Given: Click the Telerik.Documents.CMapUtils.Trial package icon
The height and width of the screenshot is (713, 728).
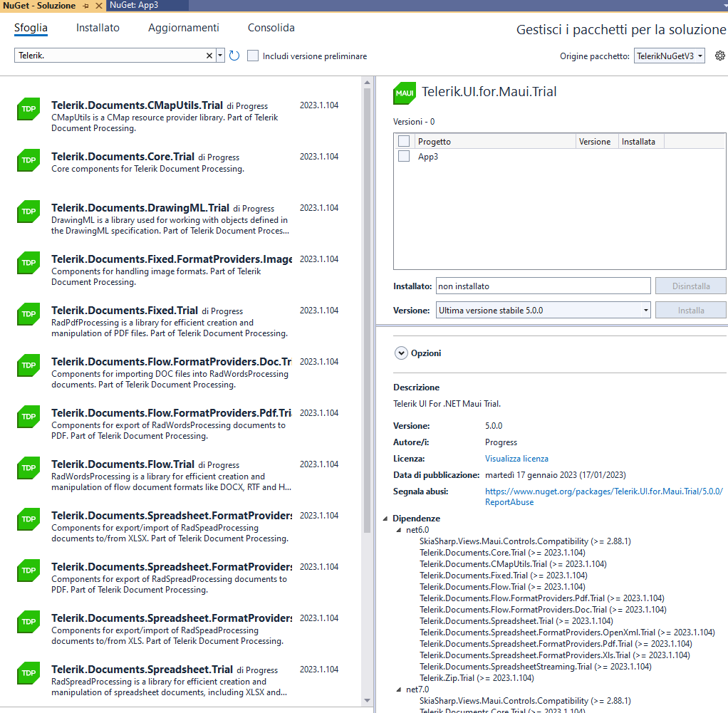Looking at the screenshot, I should [28, 109].
